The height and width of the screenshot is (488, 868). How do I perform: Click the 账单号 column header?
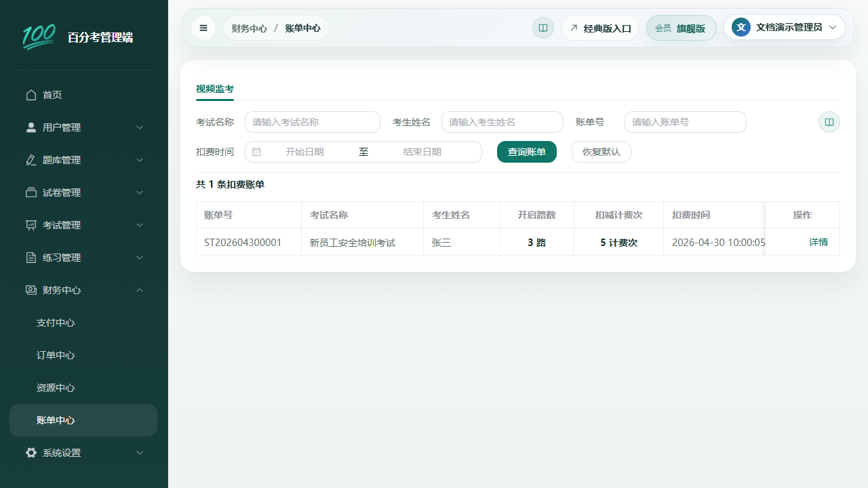(x=249, y=215)
